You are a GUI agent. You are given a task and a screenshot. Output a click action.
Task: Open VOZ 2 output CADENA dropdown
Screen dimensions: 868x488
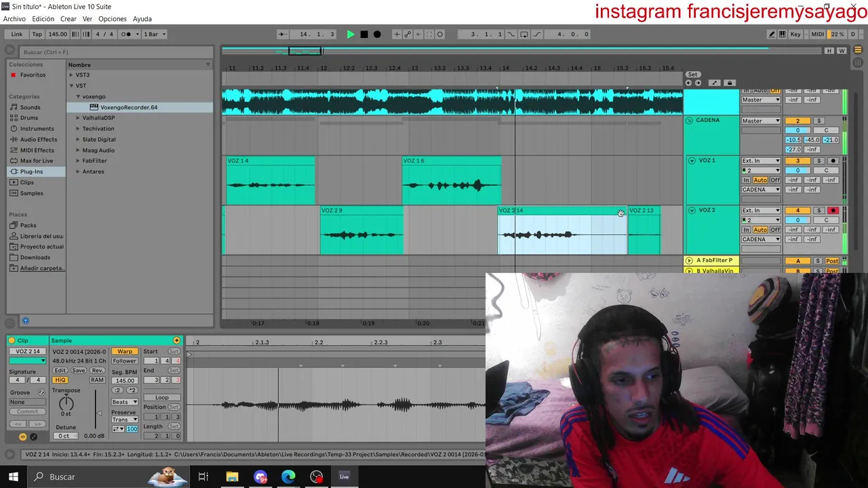(761, 239)
